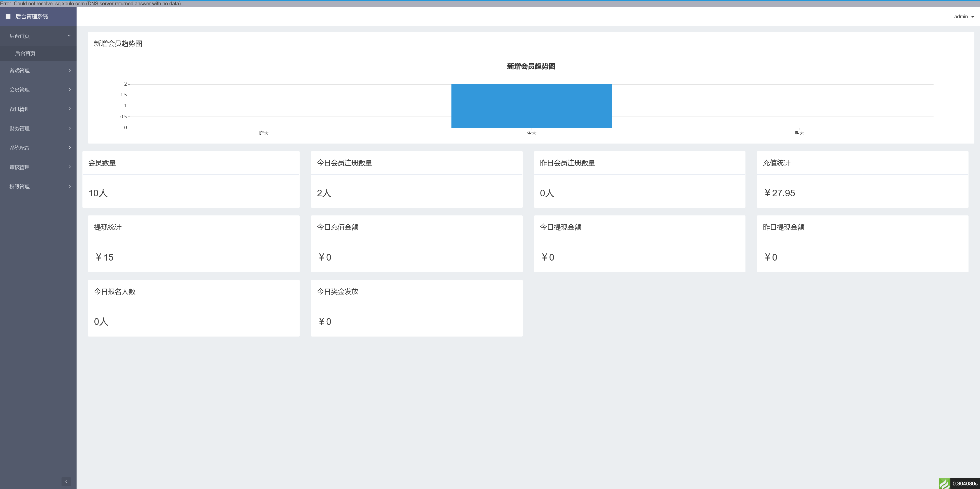Click the 0.304086s load time indicator
Image resolution: width=980 pixels, height=489 pixels.
tap(965, 483)
